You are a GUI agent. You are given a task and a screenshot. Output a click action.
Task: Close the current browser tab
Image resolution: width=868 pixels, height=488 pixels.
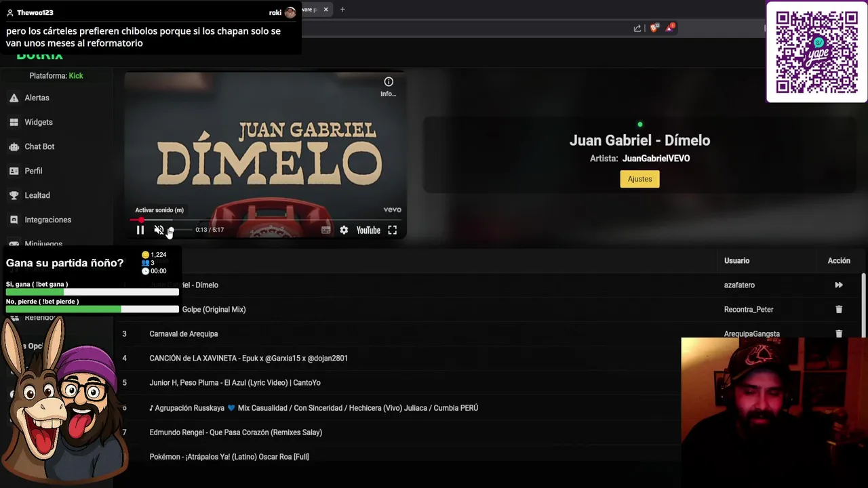point(325,9)
